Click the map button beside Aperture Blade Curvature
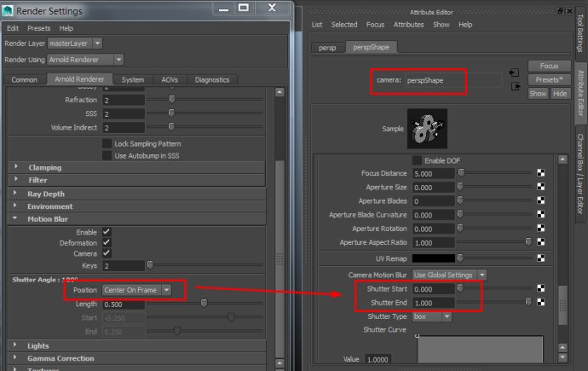The image size is (588, 371). coord(540,214)
